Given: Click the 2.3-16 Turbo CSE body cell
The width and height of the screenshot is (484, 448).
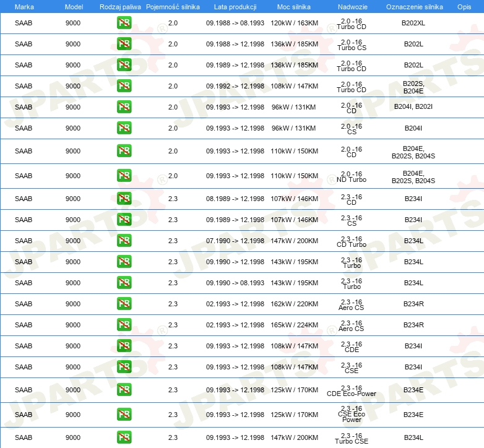Looking at the screenshot, I should [352, 439].
